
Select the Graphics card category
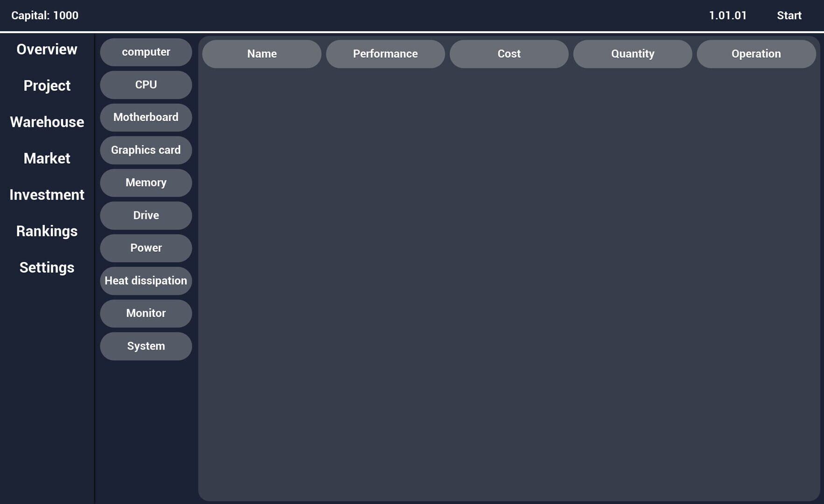click(146, 150)
